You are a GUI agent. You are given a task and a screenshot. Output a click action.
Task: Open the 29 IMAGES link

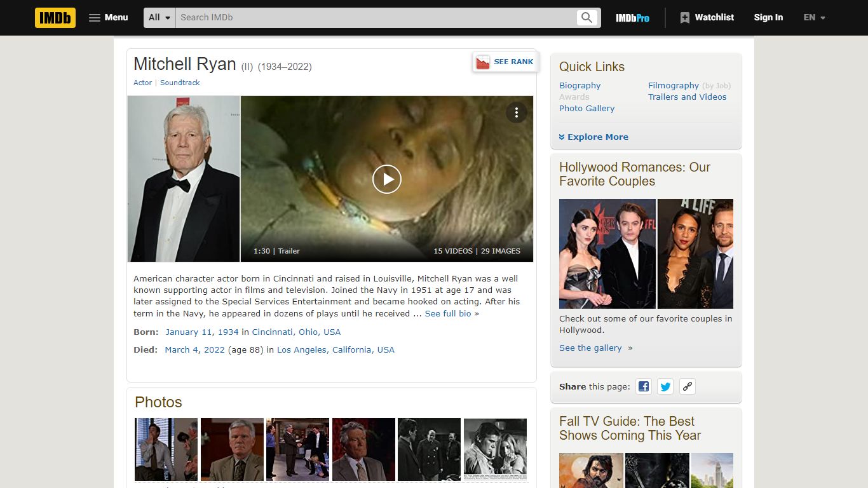coord(501,251)
